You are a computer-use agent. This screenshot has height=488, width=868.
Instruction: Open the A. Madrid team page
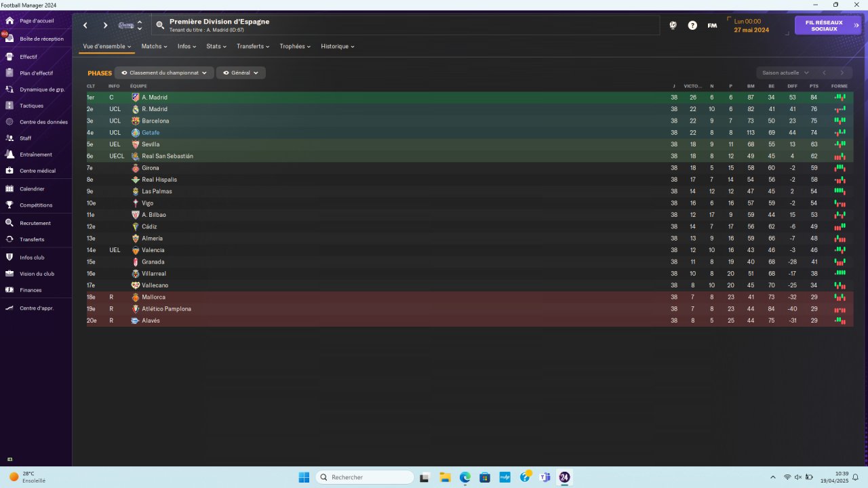pyautogui.click(x=155, y=98)
